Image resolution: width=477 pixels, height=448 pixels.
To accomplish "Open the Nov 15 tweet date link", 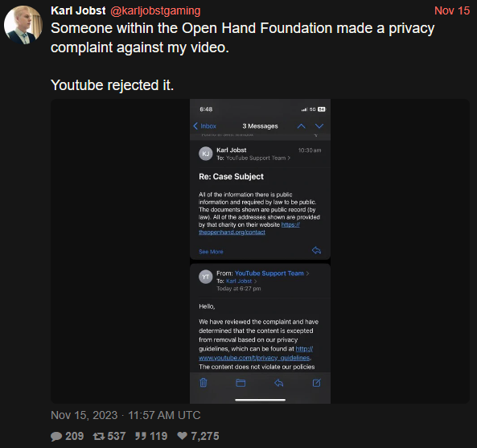I will point(452,10).
